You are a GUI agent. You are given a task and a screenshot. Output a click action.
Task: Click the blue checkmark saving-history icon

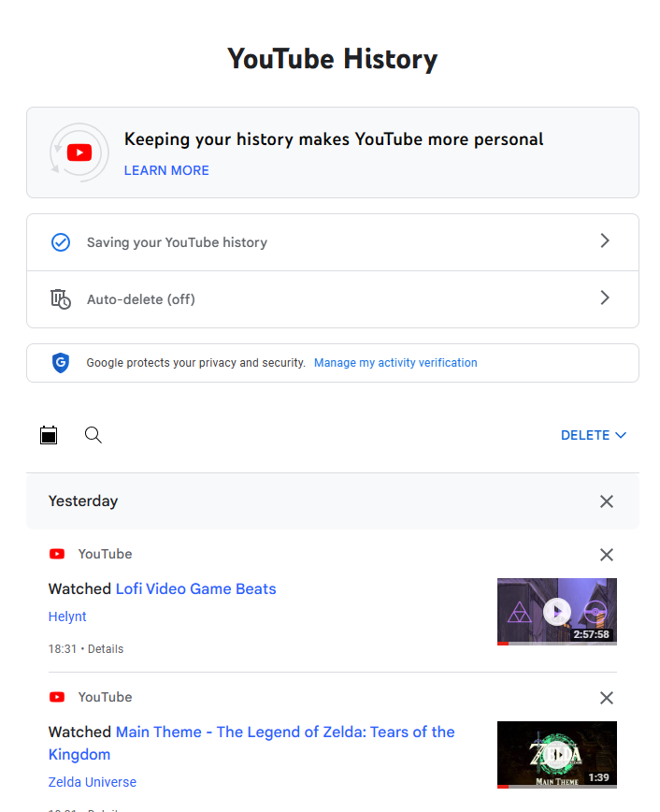(61, 242)
